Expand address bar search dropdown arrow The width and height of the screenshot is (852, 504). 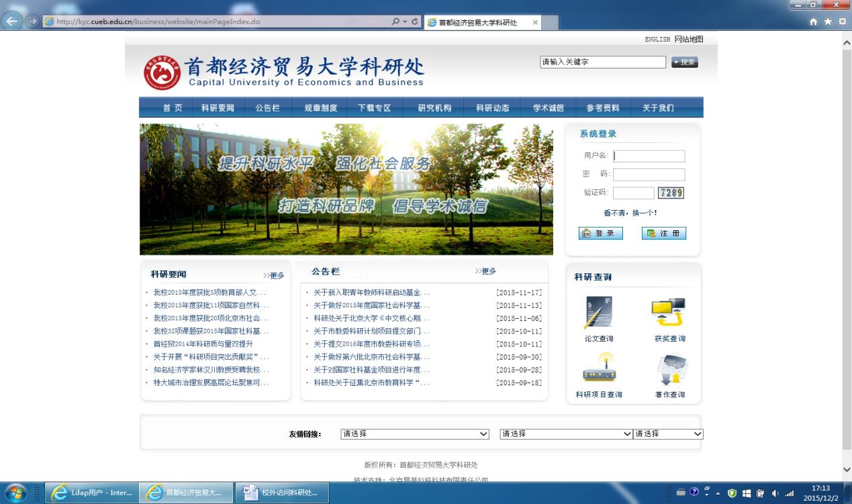(405, 21)
